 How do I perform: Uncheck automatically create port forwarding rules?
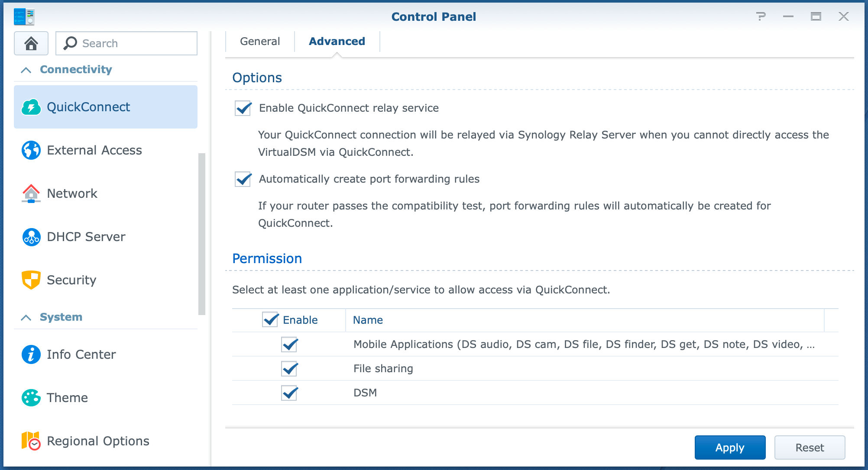coord(243,179)
